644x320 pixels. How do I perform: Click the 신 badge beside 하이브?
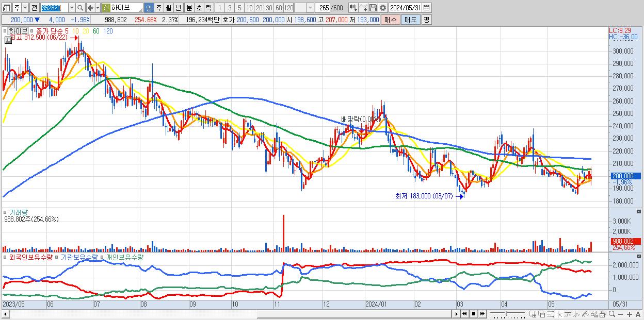tap(106, 8)
